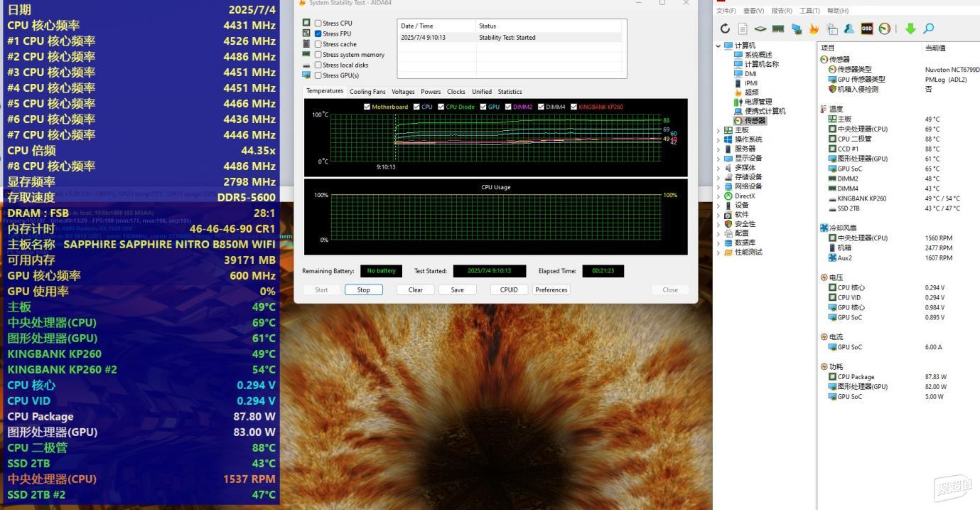This screenshot has height=510, width=980.
Task: Enable the Stress CPU checkbox
Action: tap(318, 23)
